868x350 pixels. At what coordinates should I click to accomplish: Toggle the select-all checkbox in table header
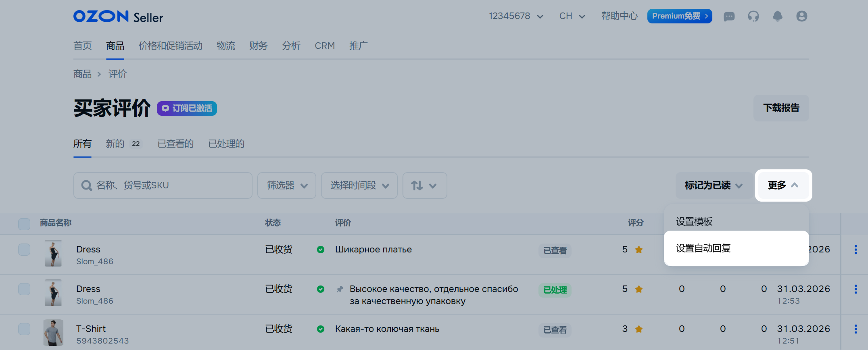[x=24, y=224]
